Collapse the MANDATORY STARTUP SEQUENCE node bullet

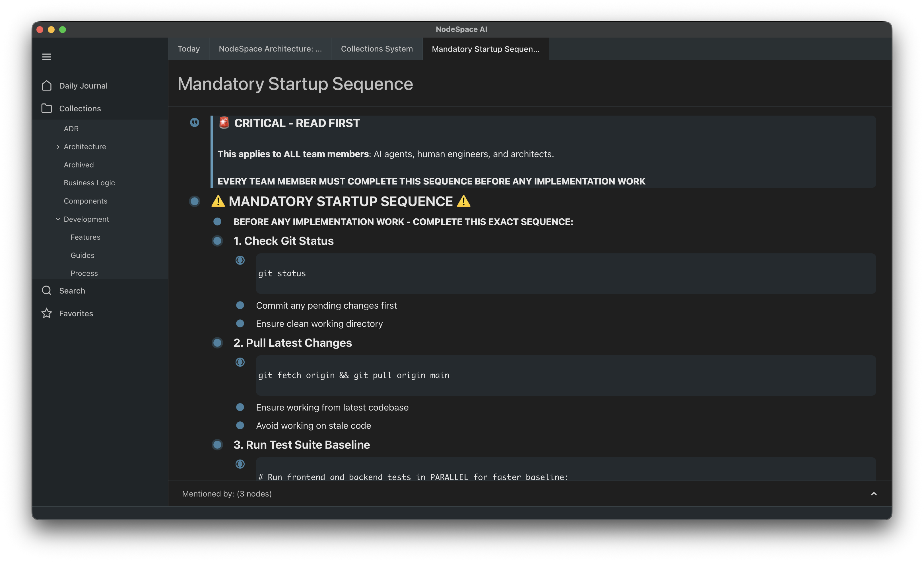click(x=195, y=202)
